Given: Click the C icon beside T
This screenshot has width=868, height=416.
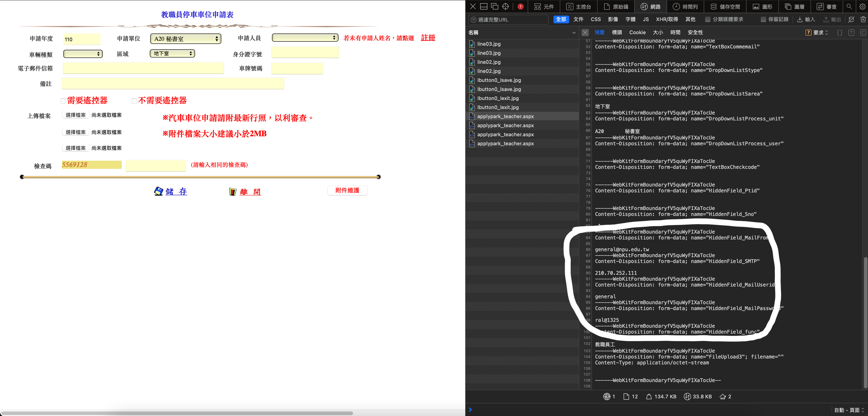Looking at the screenshot, I should point(863,32).
